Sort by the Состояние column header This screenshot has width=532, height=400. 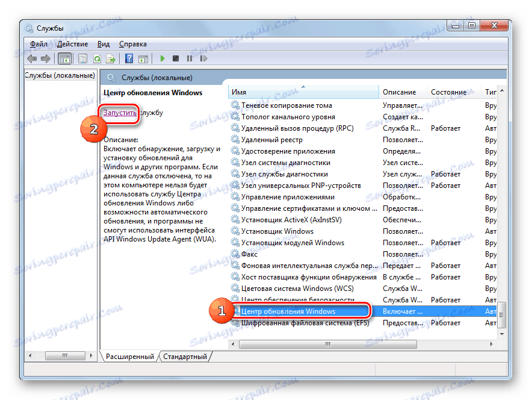click(x=454, y=92)
